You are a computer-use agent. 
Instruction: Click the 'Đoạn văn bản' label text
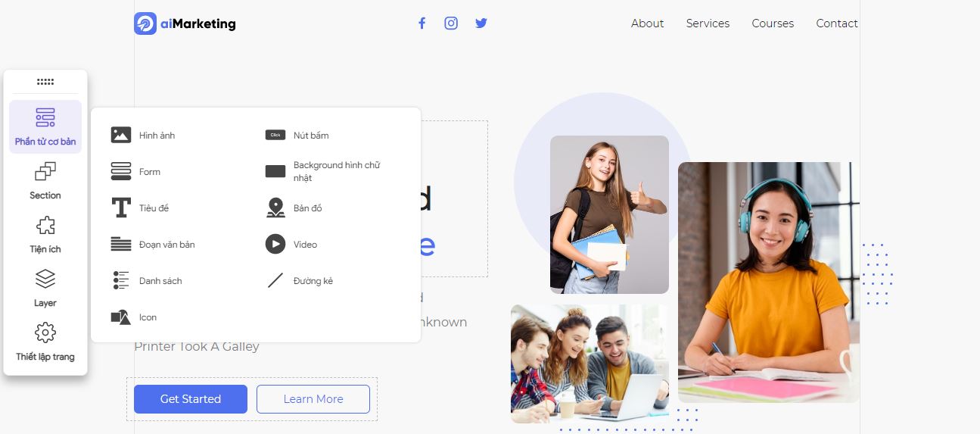pyautogui.click(x=166, y=245)
